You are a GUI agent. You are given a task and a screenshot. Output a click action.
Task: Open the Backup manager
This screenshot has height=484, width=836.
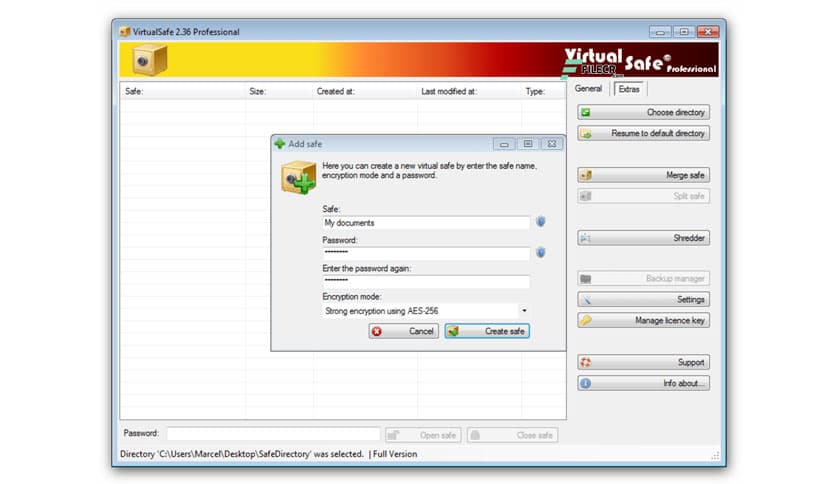point(643,279)
